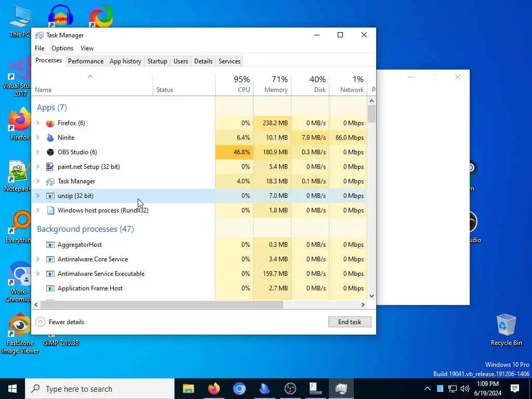Open Chromium from the taskbar
532x399 pixels.
point(239,389)
